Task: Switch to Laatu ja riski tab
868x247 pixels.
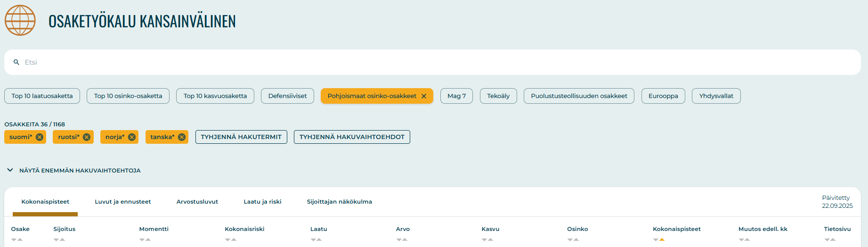Action: (x=262, y=202)
